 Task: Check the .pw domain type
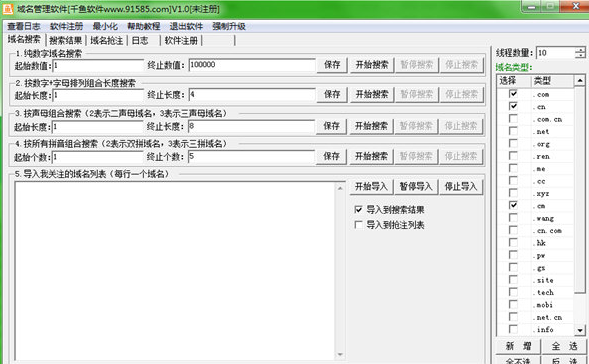tap(513, 255)
